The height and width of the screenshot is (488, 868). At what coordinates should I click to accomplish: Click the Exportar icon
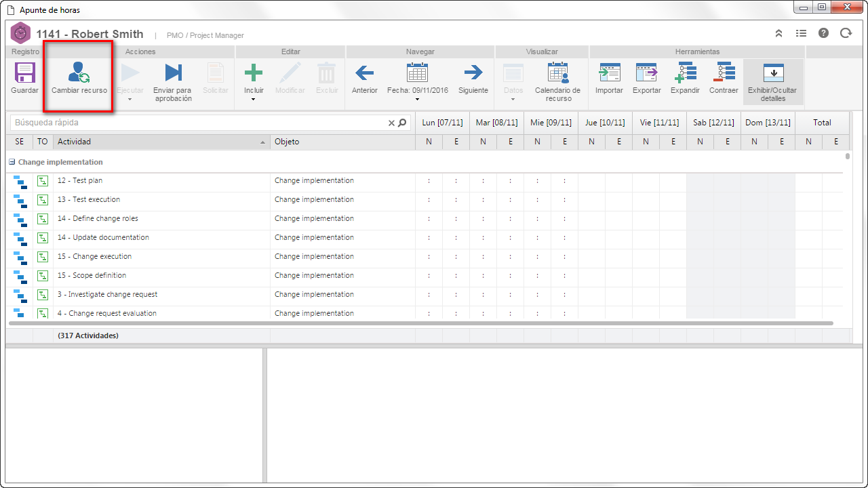coord(646,73)
